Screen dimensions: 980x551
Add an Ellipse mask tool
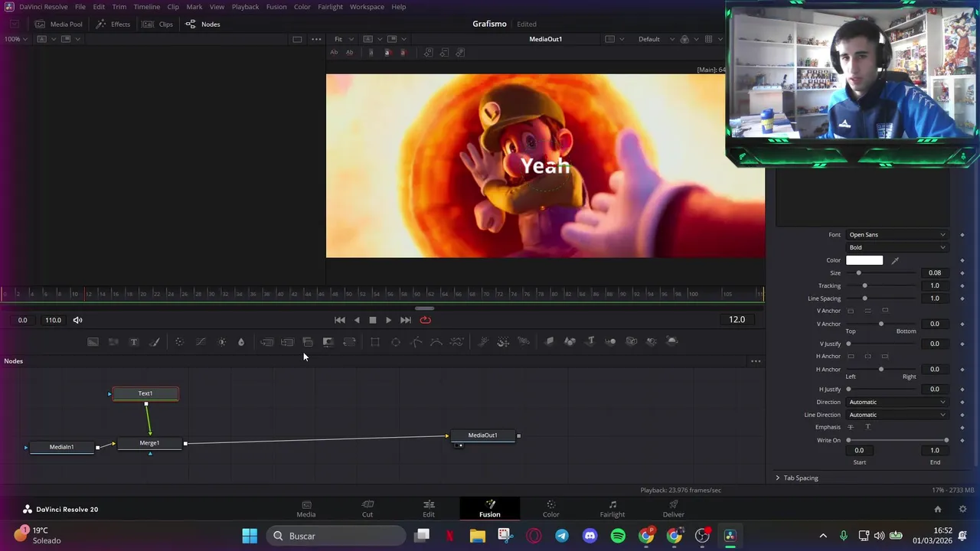point(396,342)
